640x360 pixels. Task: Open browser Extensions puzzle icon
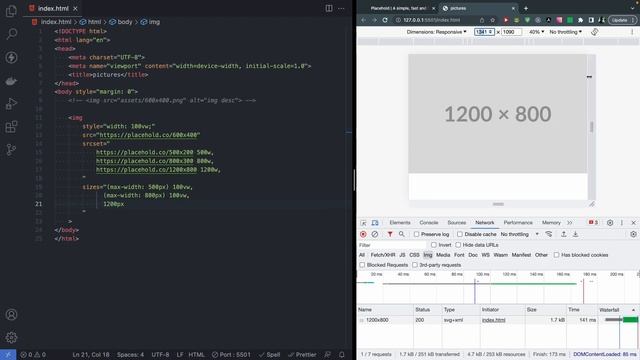[x=580, y=20]
